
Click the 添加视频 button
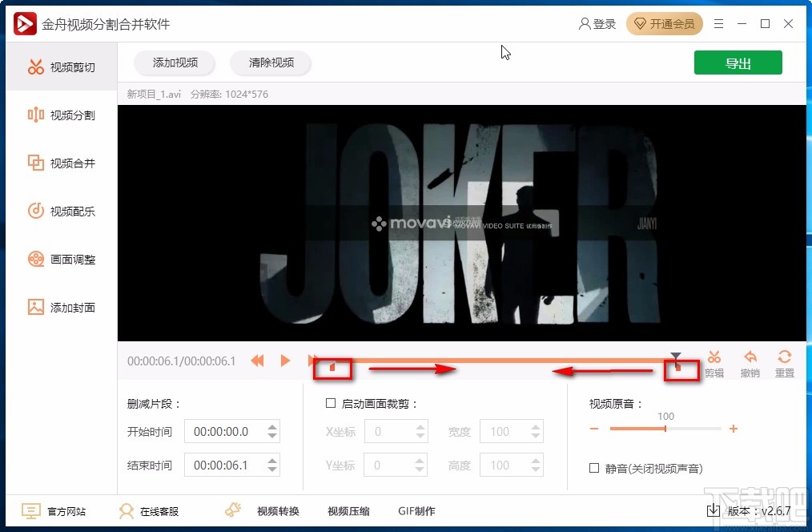click(175, 62)
